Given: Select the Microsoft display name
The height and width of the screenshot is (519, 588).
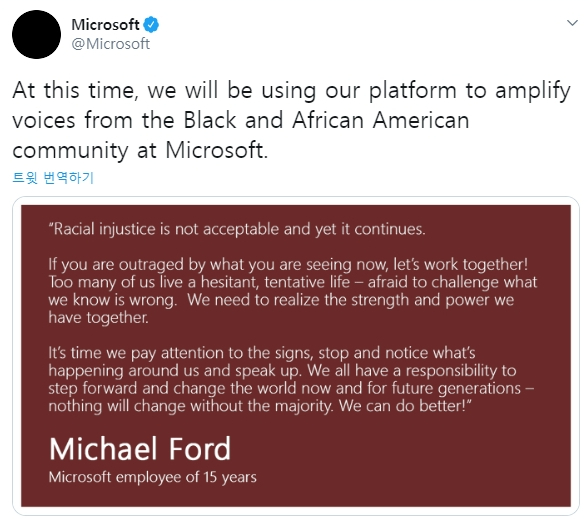Looking at the screenshot, I should click(105, 25).
